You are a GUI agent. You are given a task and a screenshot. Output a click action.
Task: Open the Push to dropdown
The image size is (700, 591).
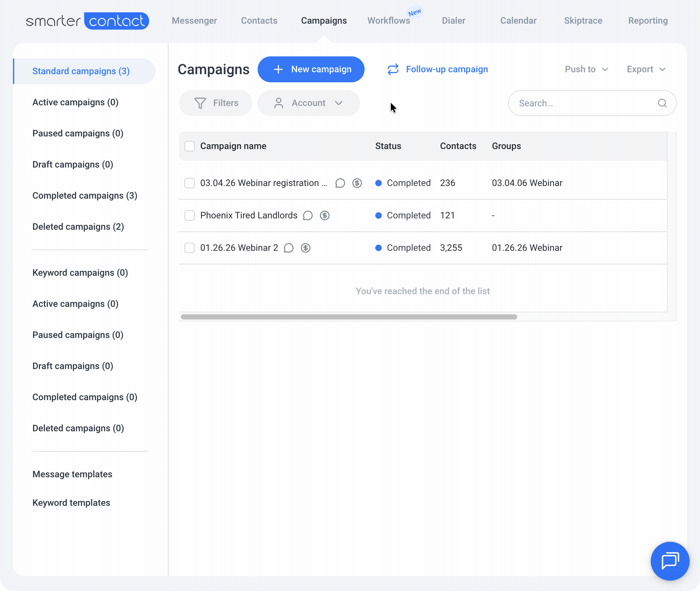(586, 69)
